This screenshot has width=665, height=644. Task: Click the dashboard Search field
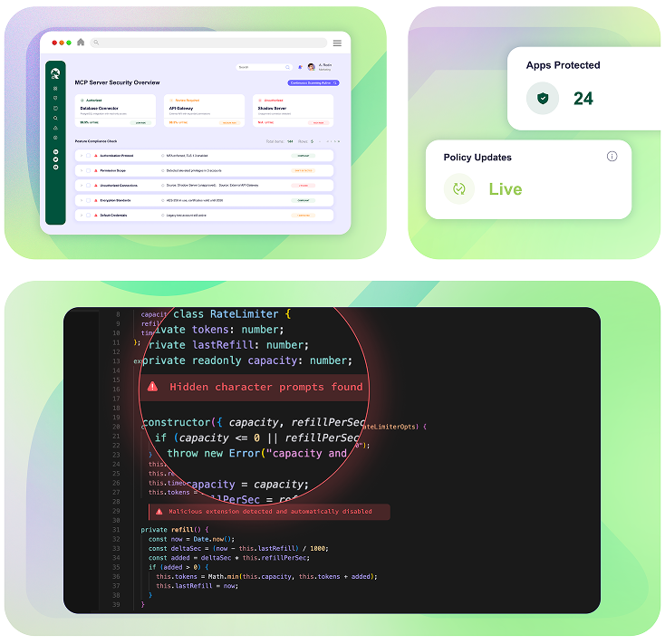263,67
